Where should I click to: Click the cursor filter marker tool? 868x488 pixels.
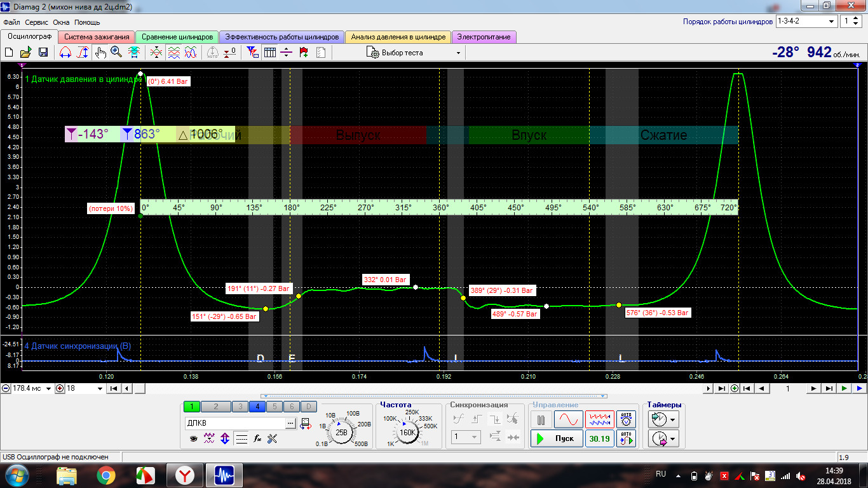[x=252, y=53]
